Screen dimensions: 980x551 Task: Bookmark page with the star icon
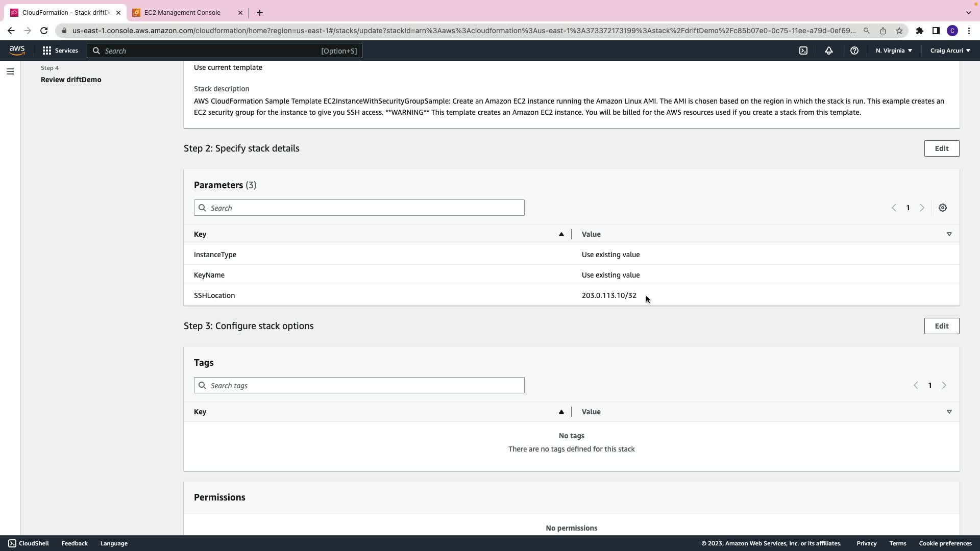[x=899, y=31]
